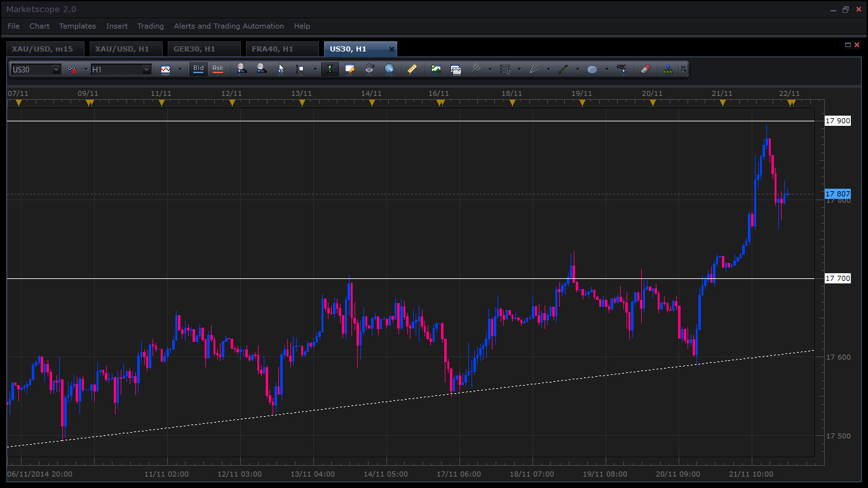Screen dimensions: 868x488
Task: Expand the fan lines dropdown arrow
Action: 548,69
